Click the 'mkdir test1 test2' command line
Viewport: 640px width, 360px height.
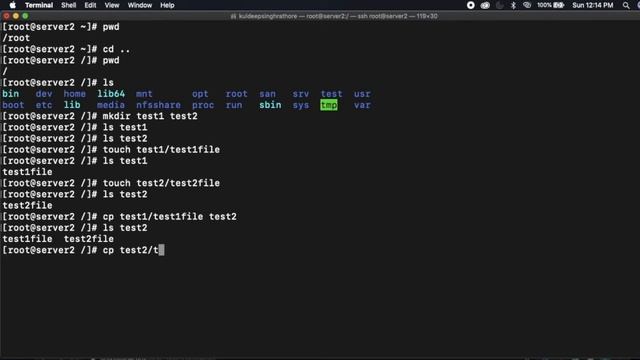tap(100, 116)
